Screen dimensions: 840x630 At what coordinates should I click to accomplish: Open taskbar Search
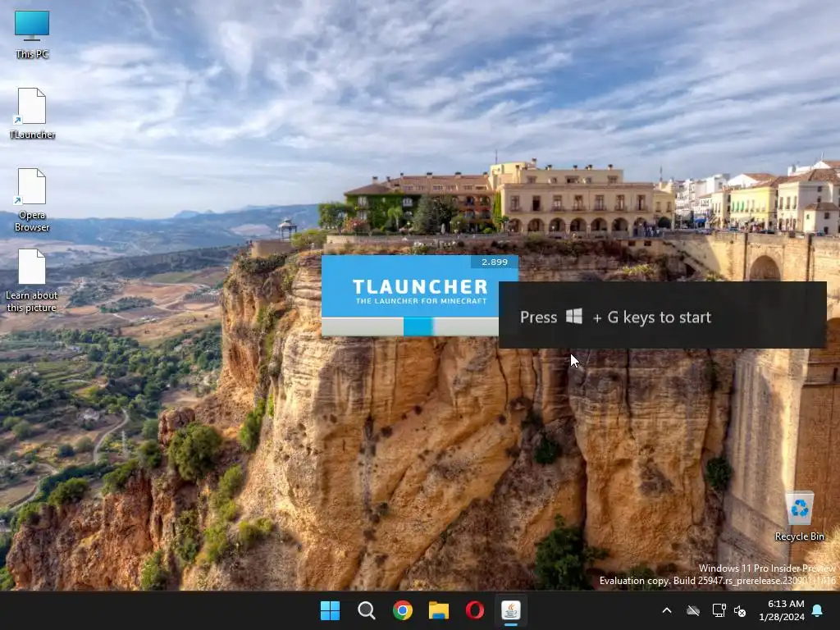[367, 610]
